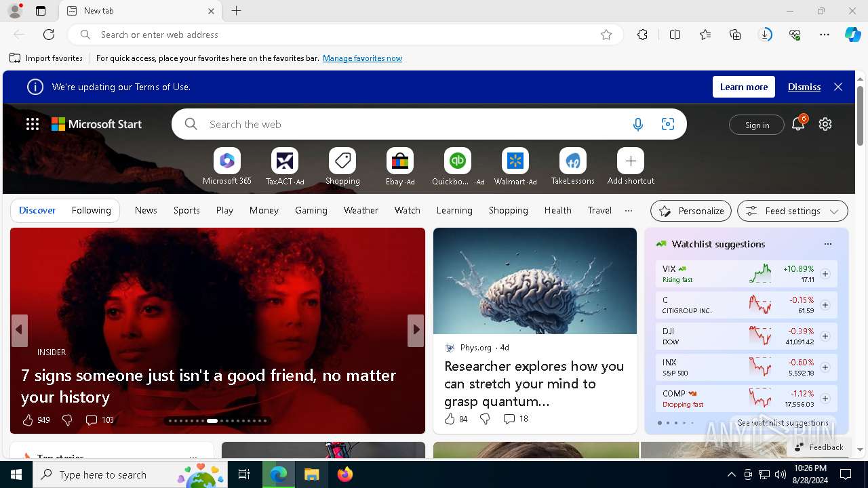Dislike the quantum researcher article

(485, 419)
